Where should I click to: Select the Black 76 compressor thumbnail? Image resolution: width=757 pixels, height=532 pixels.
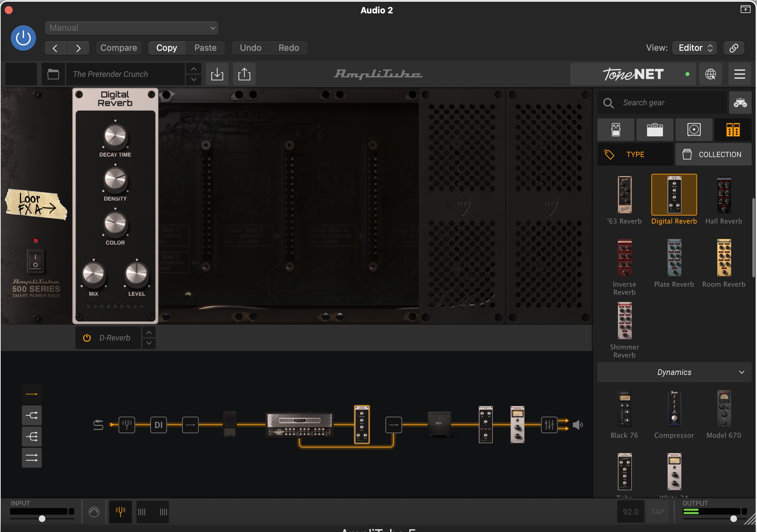[624, 409]
